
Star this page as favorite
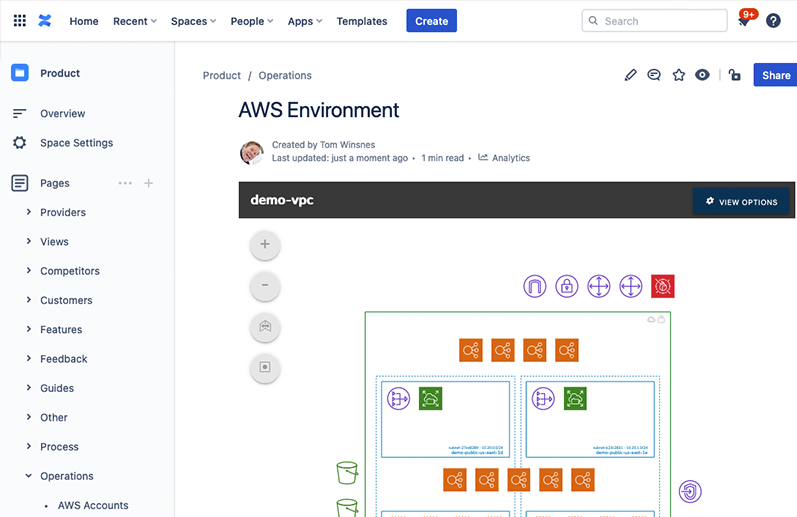coord(678,75)
